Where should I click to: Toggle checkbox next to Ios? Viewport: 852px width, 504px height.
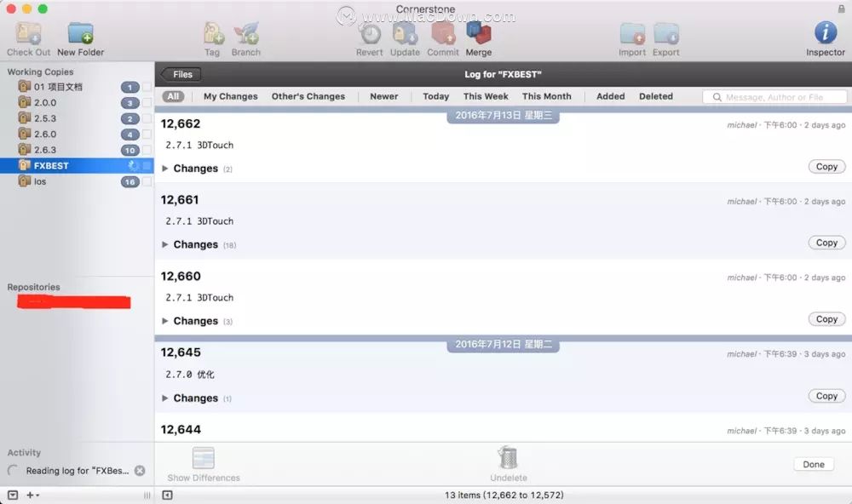coord(147,181)
